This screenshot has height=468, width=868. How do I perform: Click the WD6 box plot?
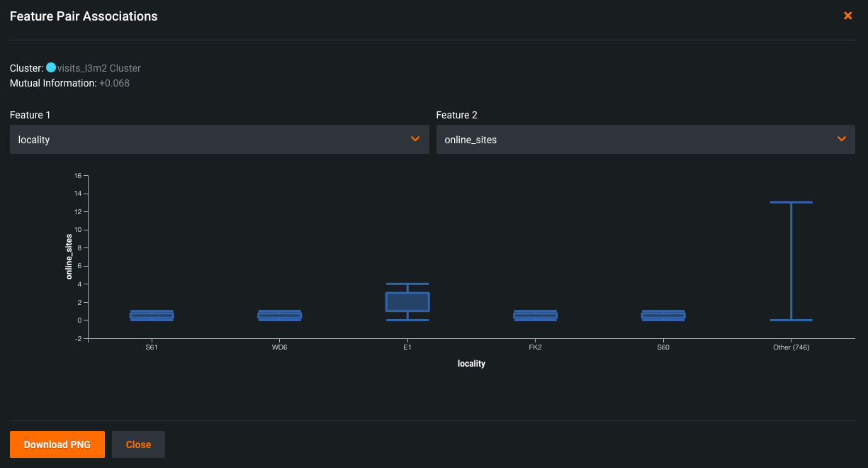coord(280,316)
